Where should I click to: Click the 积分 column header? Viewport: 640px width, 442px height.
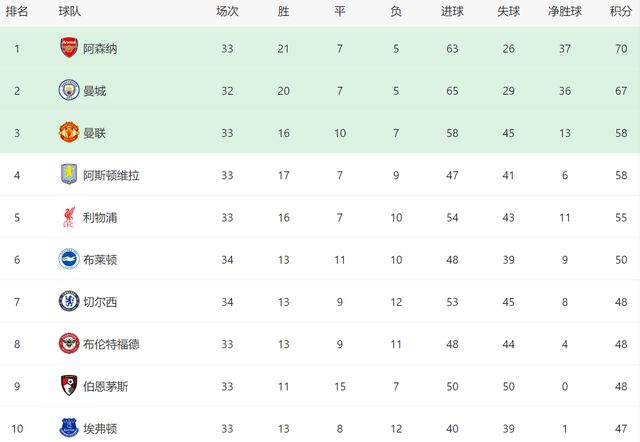[620, 12]
